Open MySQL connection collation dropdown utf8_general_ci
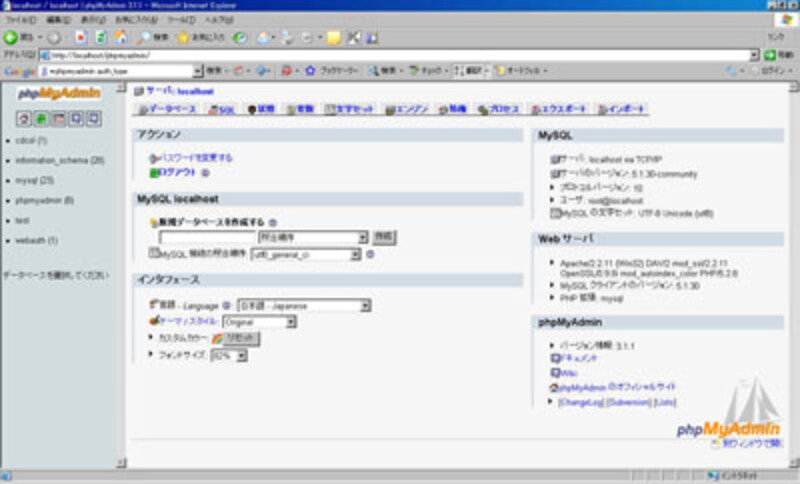 (306, 254)
